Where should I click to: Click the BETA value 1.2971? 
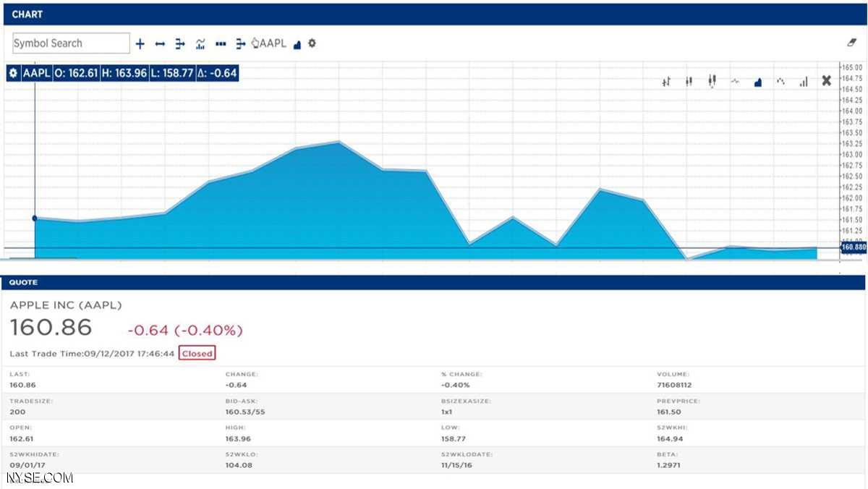pyautogui.click(x=668, y=464)
